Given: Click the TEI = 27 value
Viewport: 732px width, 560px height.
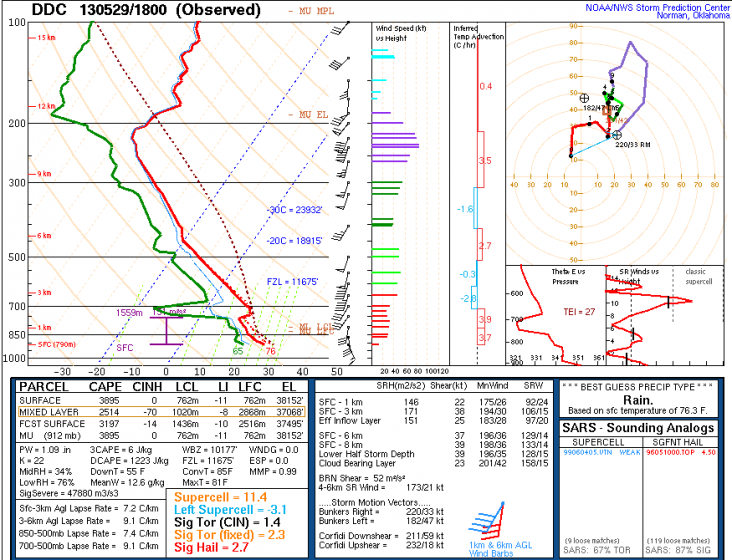Looking at the screenshot, I should point(579,312).
